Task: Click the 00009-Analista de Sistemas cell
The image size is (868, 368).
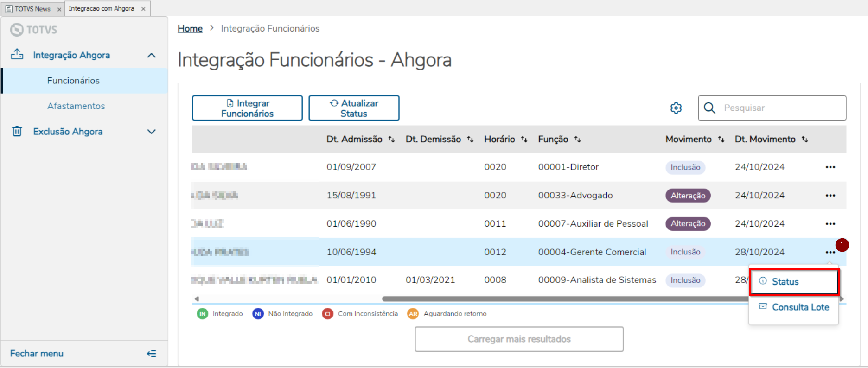Action: tap(597, 280)
